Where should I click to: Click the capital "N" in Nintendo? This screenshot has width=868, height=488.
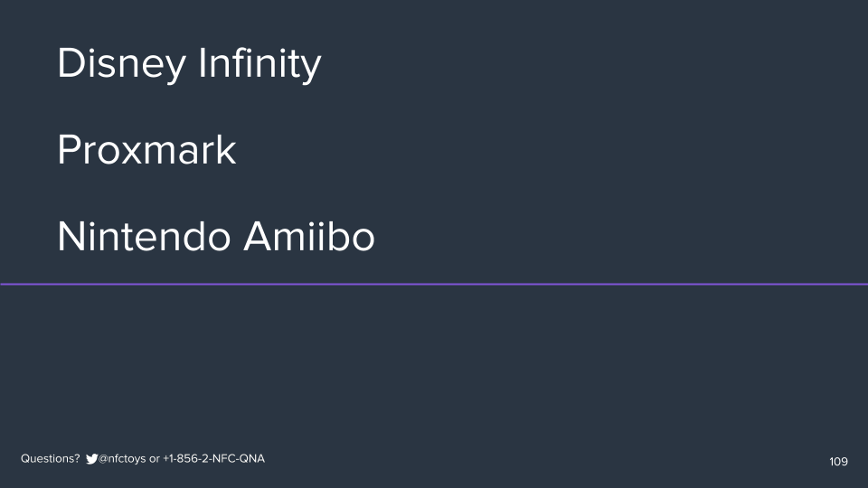tap(71, 237)
